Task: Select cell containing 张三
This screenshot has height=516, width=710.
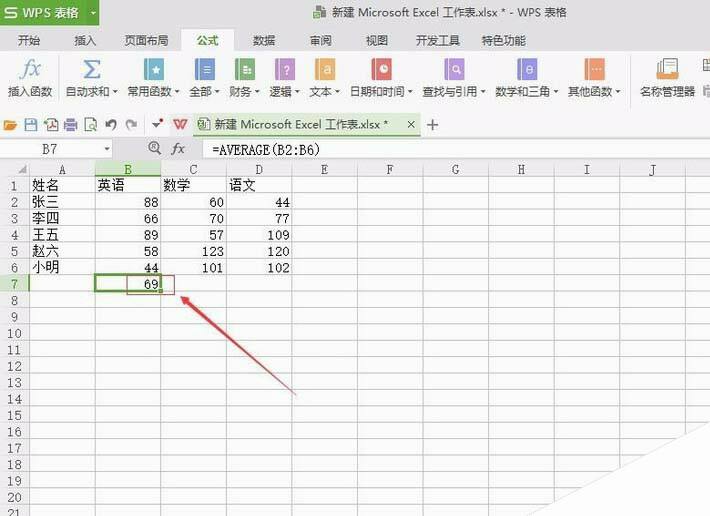Action: (x=62, y=202)
